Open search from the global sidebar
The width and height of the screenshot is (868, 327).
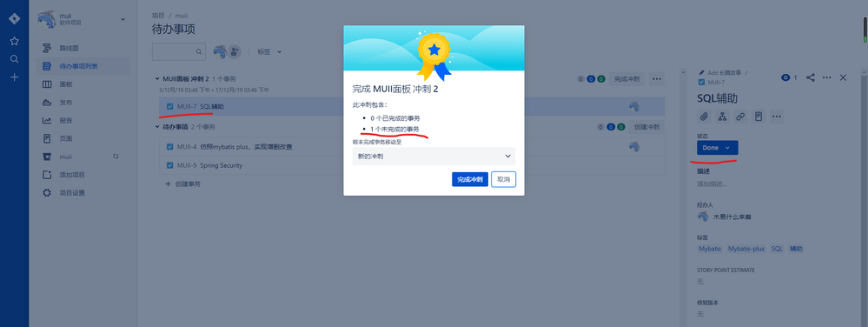click(x=15, y=59)
